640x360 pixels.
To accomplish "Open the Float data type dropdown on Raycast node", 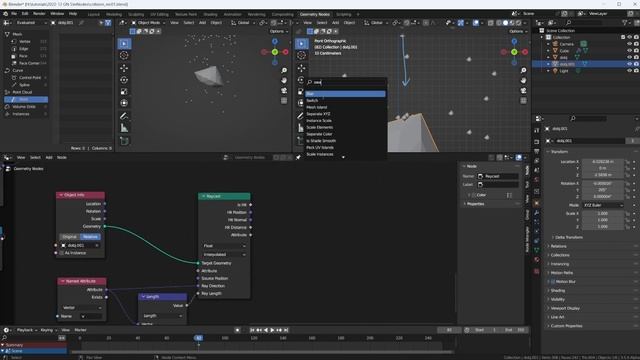I will [x=224, y=246].
